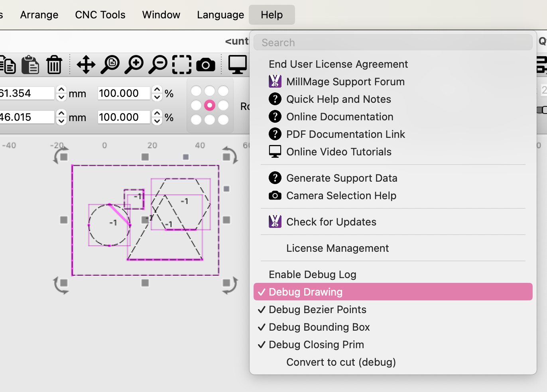Click the camera icon in toolbar
This screenshot has height=392, width=547.
pyautogui.click(x=206, y=65)
